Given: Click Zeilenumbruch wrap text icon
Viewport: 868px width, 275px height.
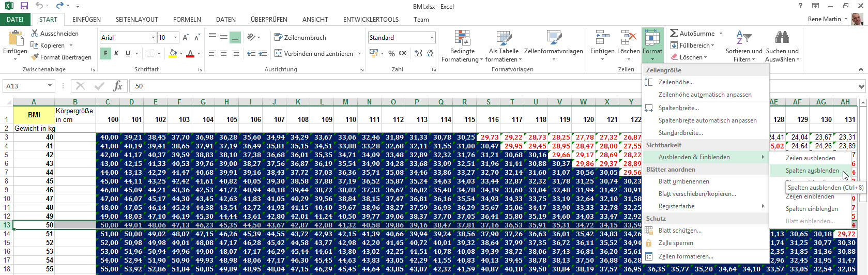Looking at the screenshot, I should click(278, 37).
